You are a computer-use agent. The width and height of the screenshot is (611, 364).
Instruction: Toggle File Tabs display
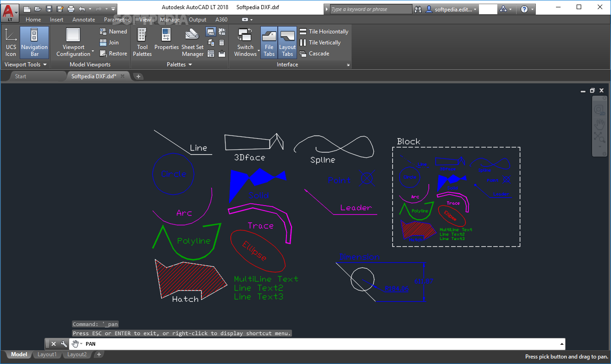pyautogui.click(x=269, y=42)
